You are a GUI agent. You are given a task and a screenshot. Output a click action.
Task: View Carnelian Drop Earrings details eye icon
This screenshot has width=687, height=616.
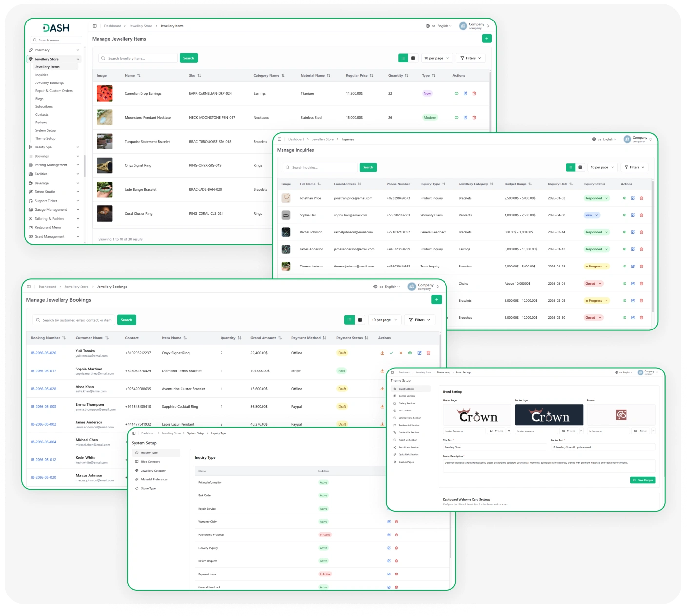coord(456,93)
